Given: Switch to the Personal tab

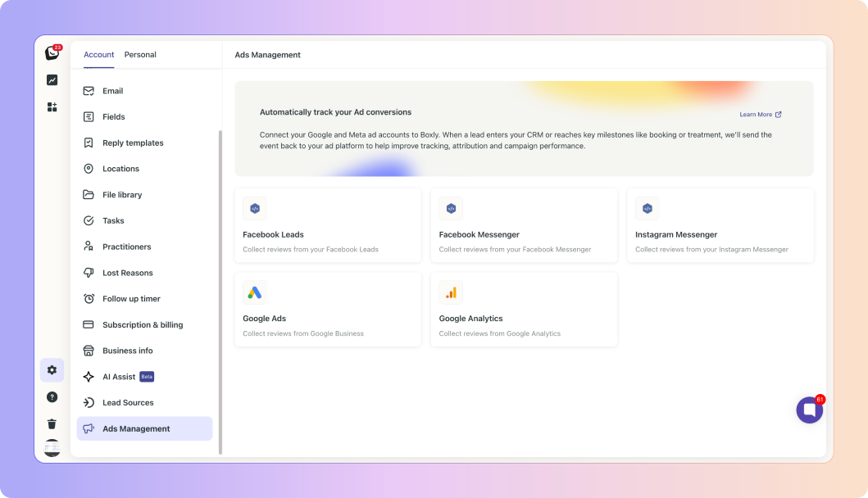Looking at the screenshot, I should coord(140,55).
